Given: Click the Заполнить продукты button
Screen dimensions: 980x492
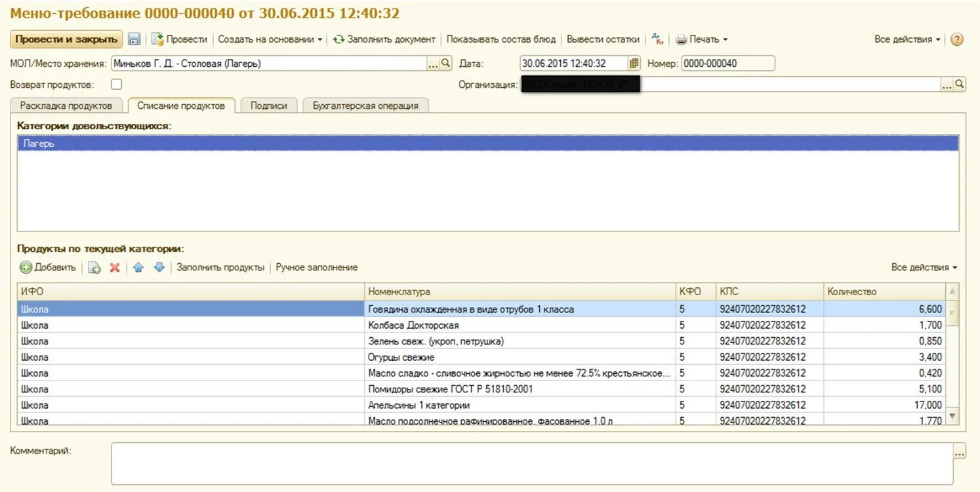Looking at the screenshot, I should pos(220,268).
